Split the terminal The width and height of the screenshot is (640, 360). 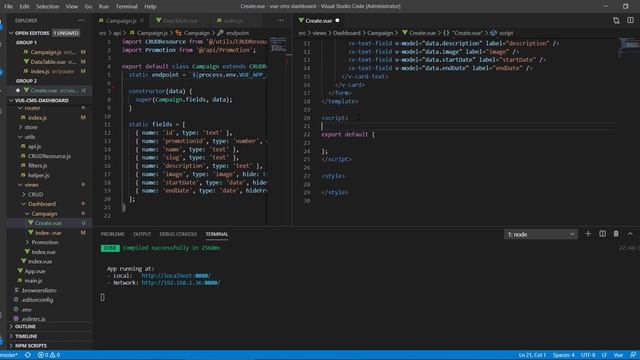[602, 234]
